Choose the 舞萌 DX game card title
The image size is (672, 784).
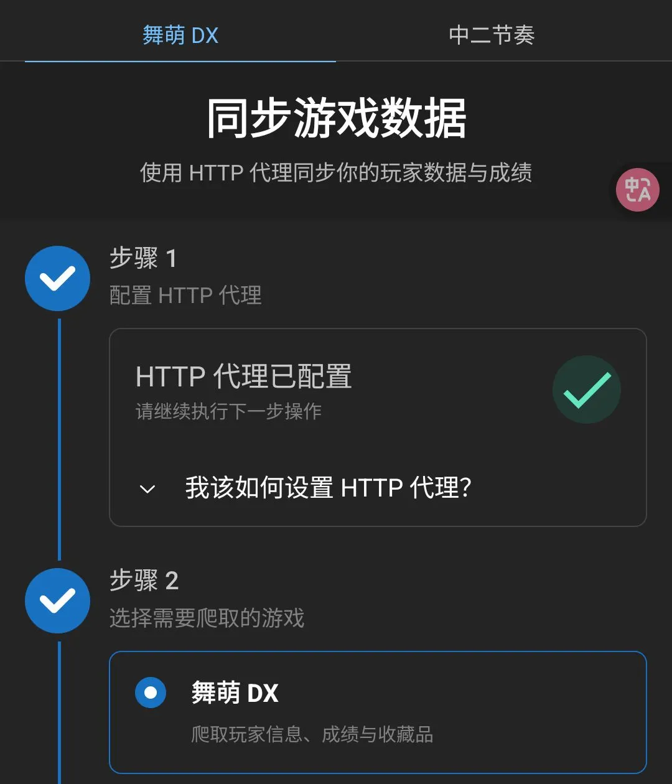[x=235, y=693]
